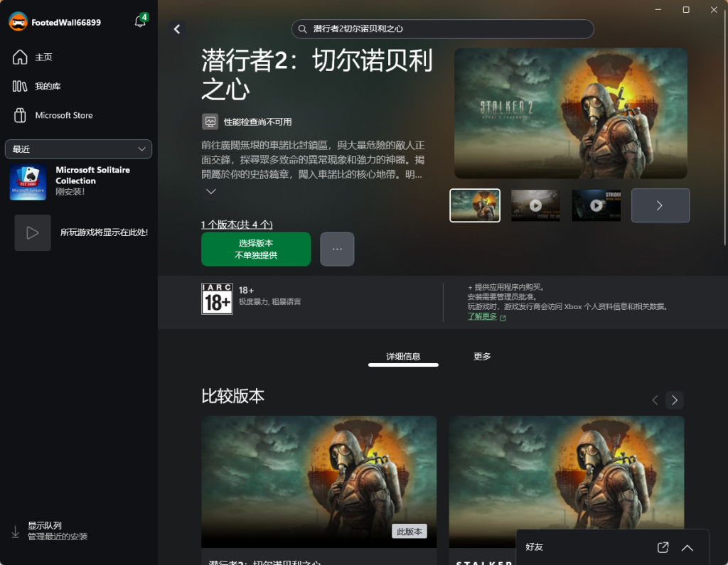Screen dimensions: 728x565
Task: Click the 所玩游戏将显示在此处! text
Action: coord(104,232)
